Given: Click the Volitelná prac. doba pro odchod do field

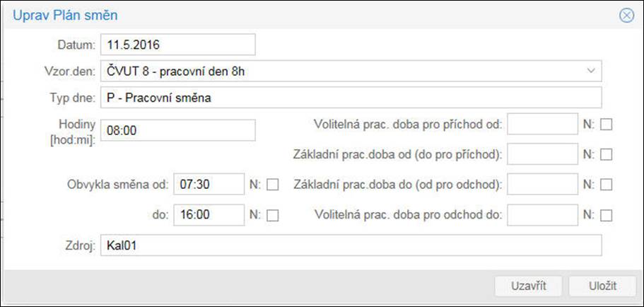Looking at the screenshot, I should [542, 215].
